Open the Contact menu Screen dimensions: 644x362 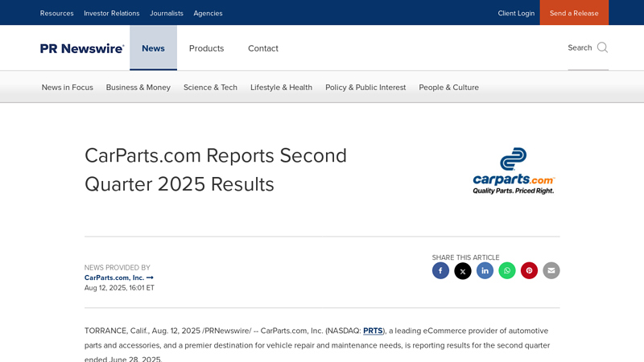[263, 48]
